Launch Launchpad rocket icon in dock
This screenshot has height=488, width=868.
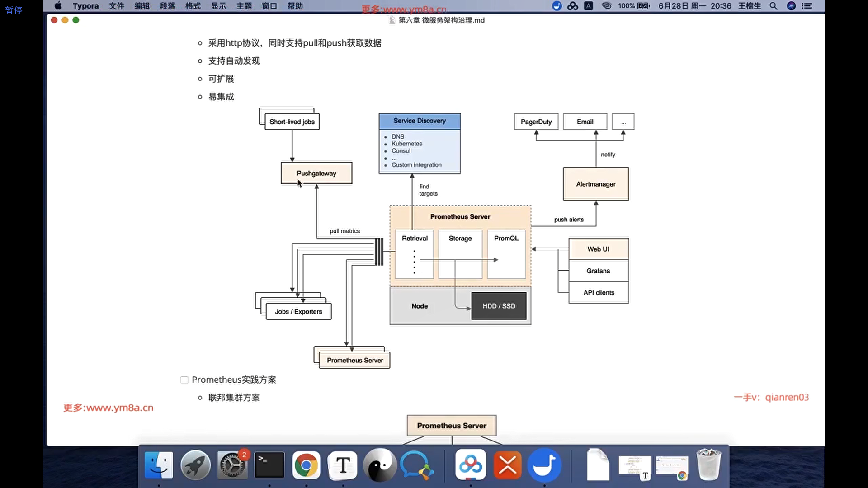[x=195, y=465]
